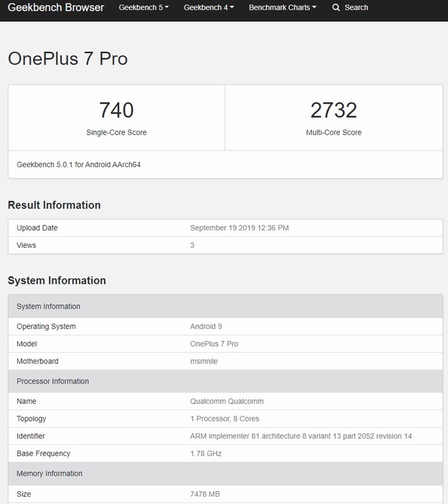Select the Motherboard value msmnile
The image size is (448, 504).
204,361
